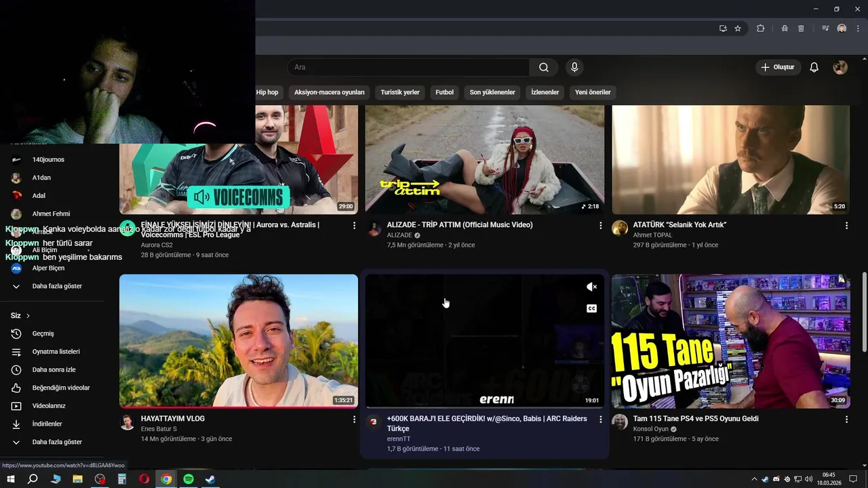This screenshot has height=488, width=868.
Task: Select the Turistik yerler chip
Action: tap(400, 92)
